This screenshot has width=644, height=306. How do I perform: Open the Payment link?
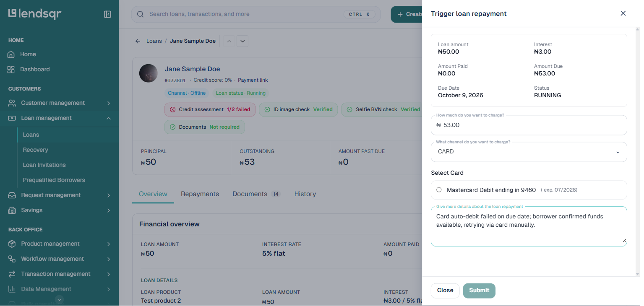coord(253,80)
